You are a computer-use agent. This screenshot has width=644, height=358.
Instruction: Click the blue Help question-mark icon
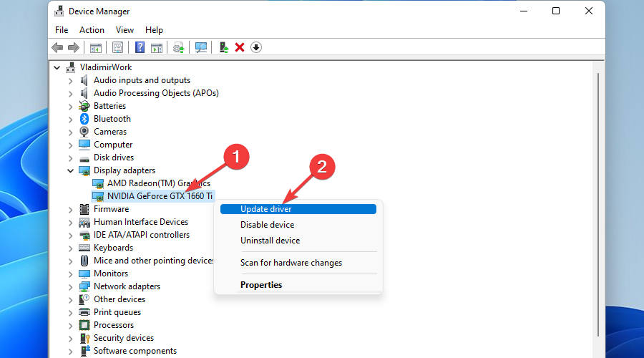click(x=140, y=48)
